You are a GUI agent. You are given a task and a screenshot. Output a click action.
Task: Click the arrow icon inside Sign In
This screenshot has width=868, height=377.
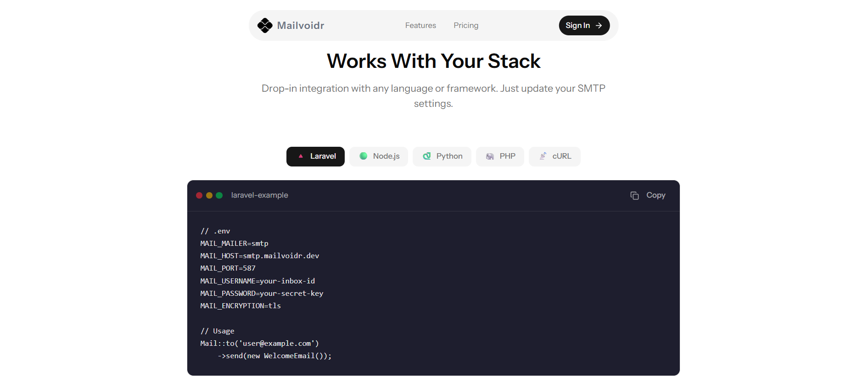click(x=599, y=26)
